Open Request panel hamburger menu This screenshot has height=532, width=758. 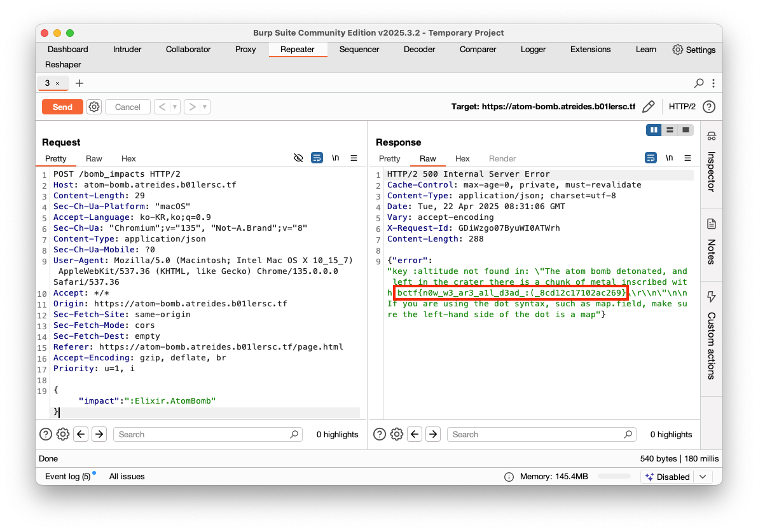pyautogui.click(x=354, y=158)
